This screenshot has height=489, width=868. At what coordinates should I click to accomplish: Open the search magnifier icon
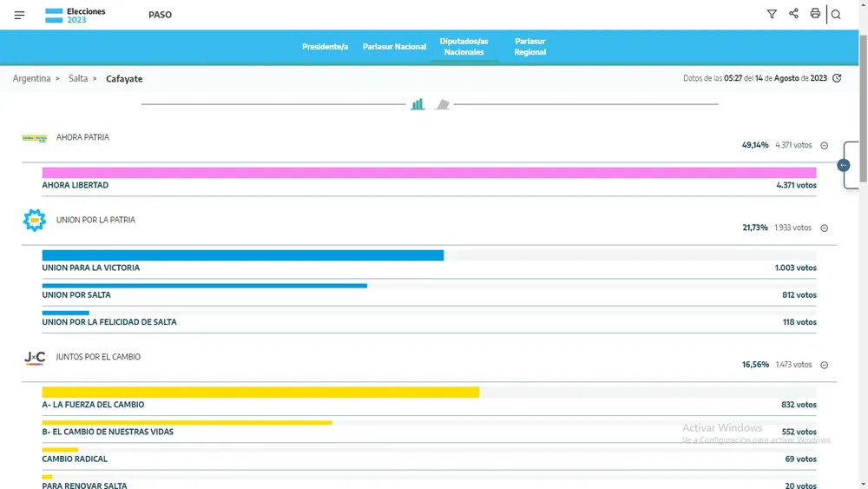[837, 15]
